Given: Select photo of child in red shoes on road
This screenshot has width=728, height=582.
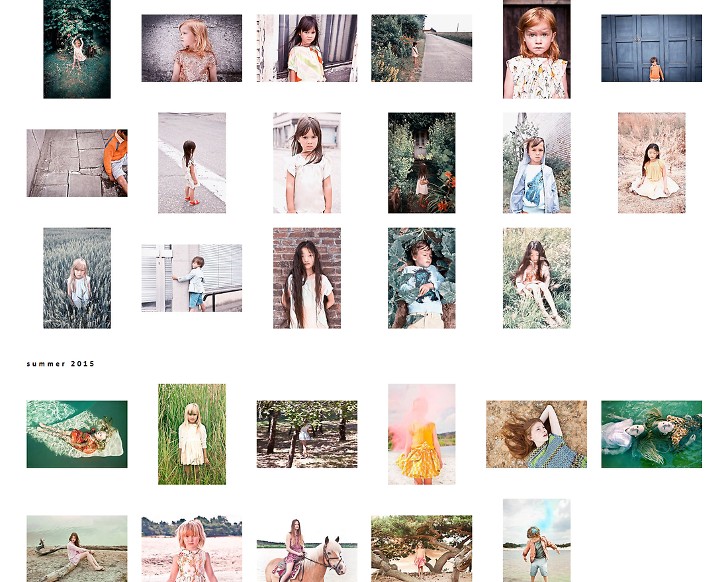Looking at the screenshot, I should pyautogui.click(x=191, y=163).
